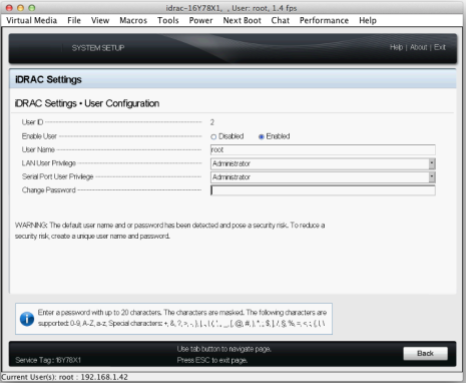This screenshot has height=383, width=466.
Task: Select the Enabled radio button for Enable User
Action: pos(261,137)
